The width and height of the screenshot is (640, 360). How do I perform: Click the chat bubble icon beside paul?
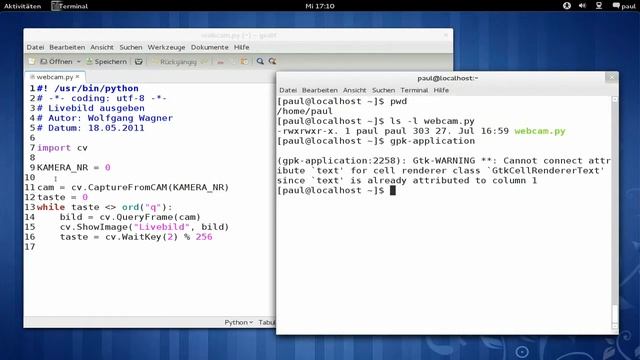coord(616,6)
